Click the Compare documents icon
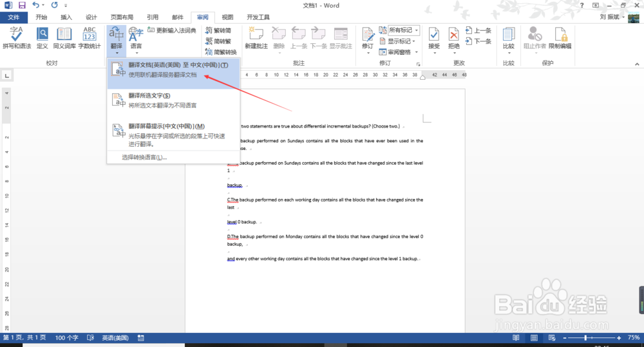 tap(509, 35)
